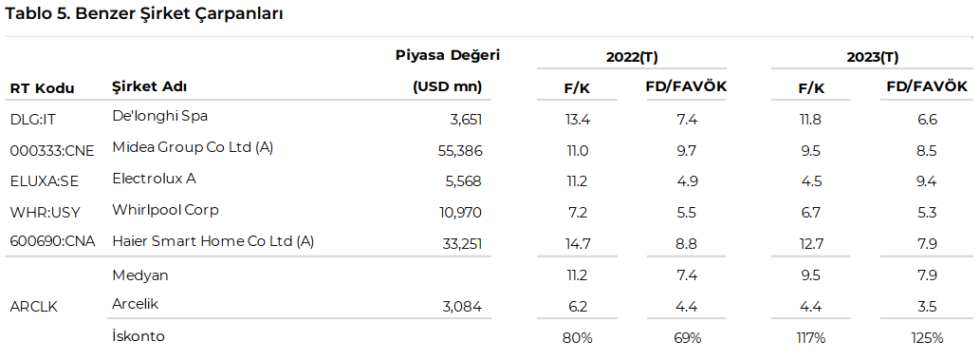Screen dimensions: 980x360
Task: Select the 000333:CNE ticker code
Action: point(52,151)
